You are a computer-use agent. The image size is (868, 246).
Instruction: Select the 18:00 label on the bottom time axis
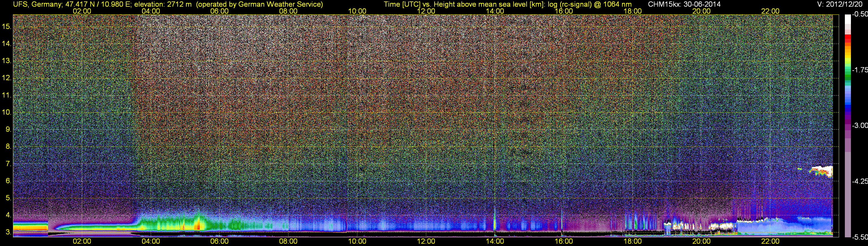pyautogui.click(x=632, y=241)
